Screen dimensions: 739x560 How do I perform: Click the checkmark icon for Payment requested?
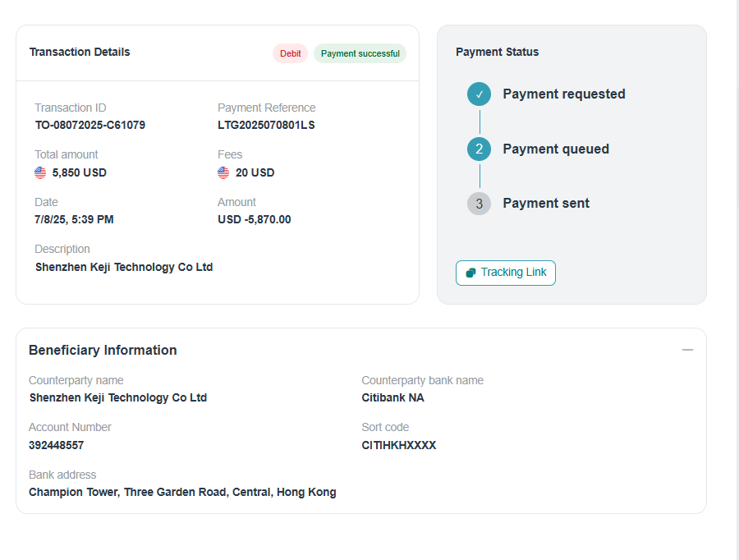point(479,94)
